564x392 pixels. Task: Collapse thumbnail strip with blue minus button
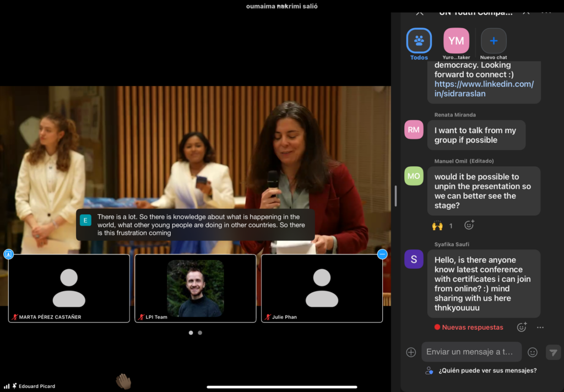(x=382, y=254)
